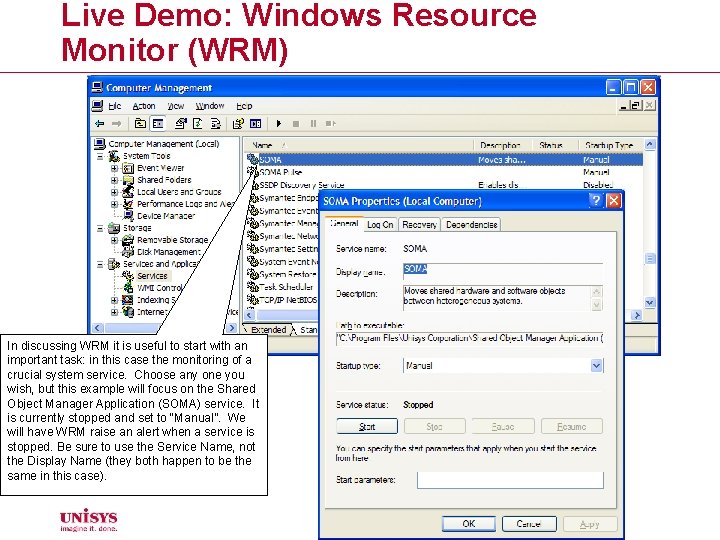
Task: Click the WMI Control icon in tree
Action: click(x=128, y=288)
